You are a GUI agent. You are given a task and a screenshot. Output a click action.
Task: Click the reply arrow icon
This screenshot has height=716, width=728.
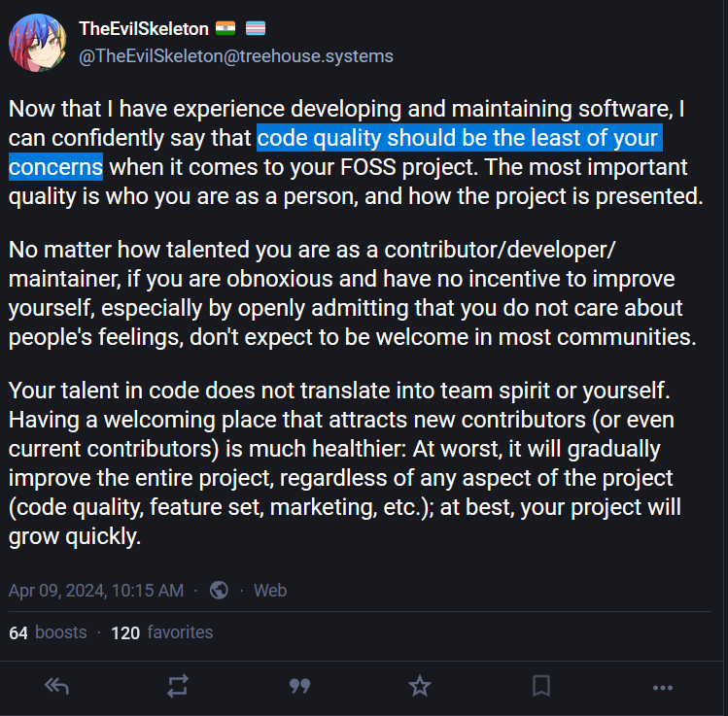[56, 687]
